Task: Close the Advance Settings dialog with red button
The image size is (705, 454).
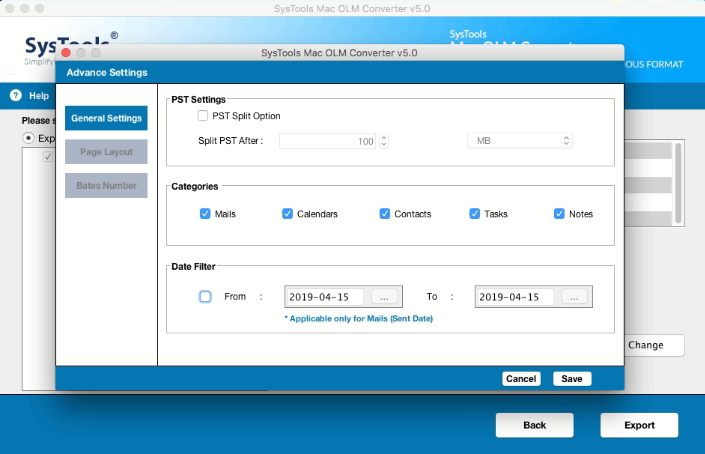Action: (66, 53)
